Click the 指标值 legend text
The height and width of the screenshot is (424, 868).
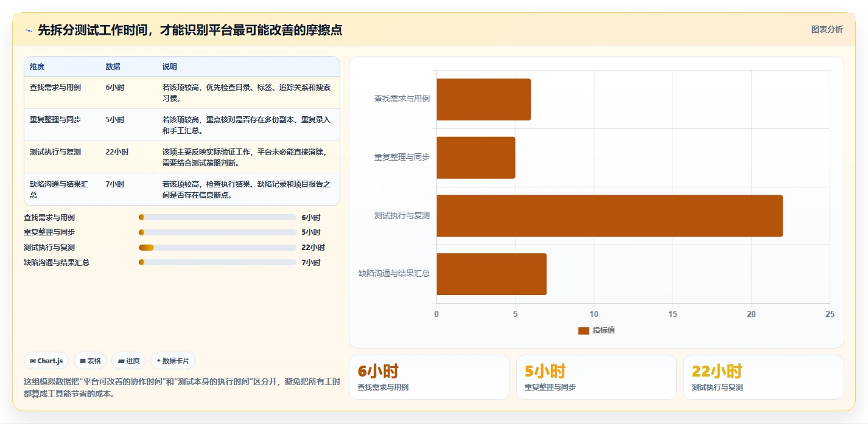604,330
